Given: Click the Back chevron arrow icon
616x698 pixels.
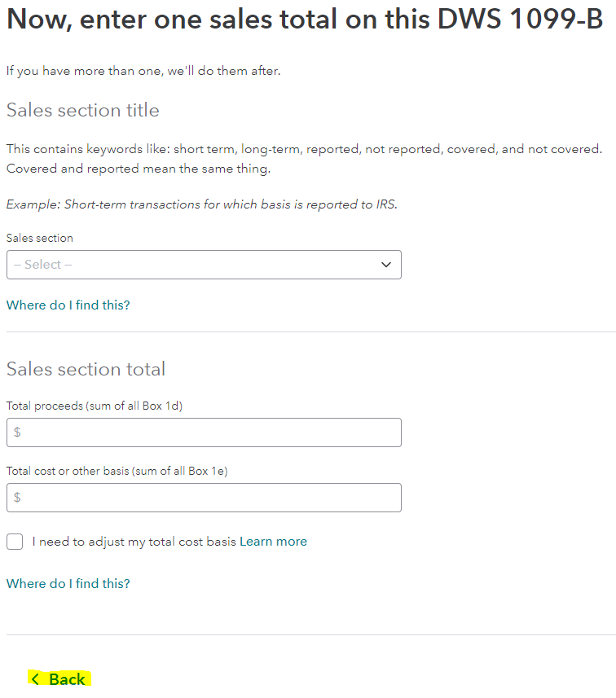Looking at the screenshot, I should 36,679.
